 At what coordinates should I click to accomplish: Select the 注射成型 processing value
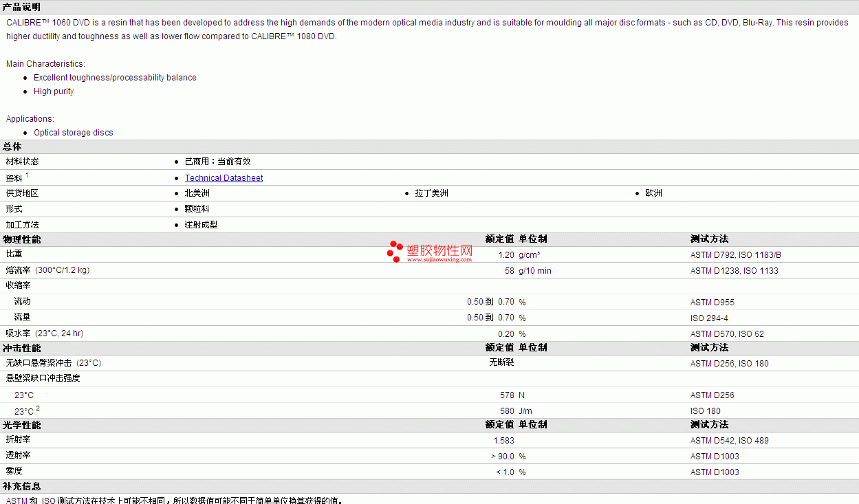202,225
